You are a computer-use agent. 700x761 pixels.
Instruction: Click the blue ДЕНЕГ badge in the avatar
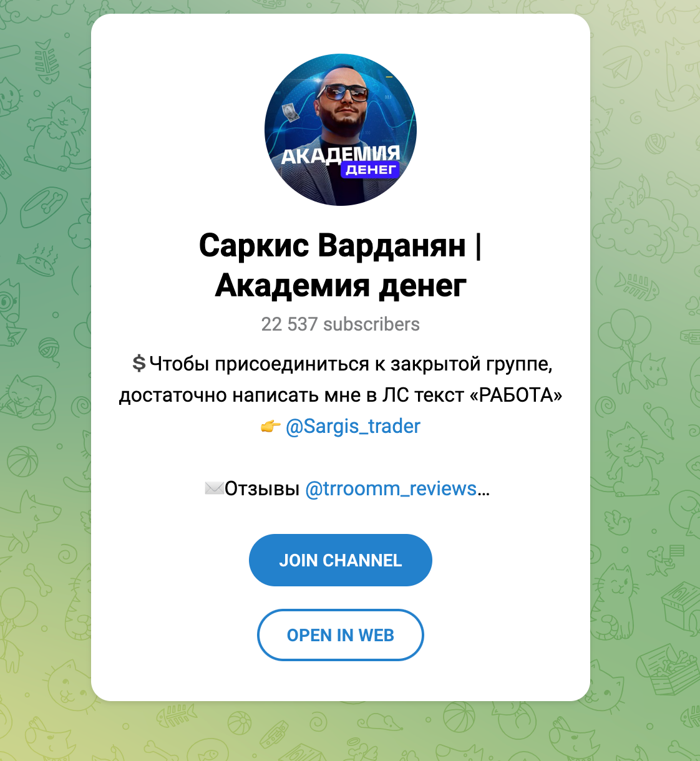tap(371, 170)
